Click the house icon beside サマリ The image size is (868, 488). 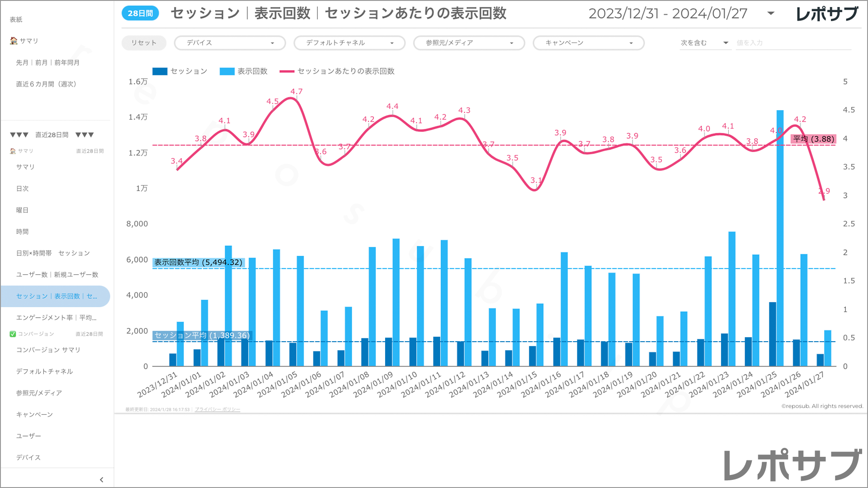14,41
